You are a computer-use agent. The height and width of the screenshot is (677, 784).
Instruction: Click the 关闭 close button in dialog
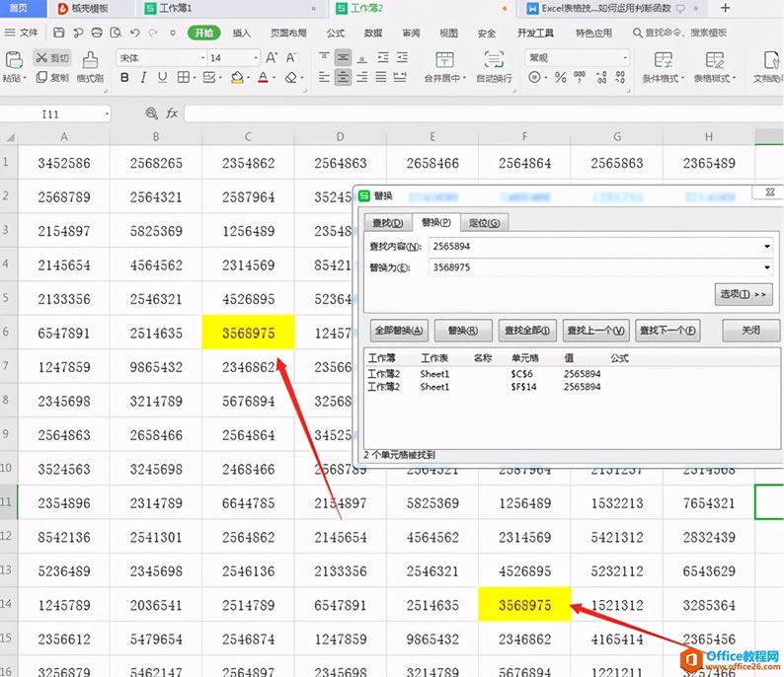coord(750,331)
